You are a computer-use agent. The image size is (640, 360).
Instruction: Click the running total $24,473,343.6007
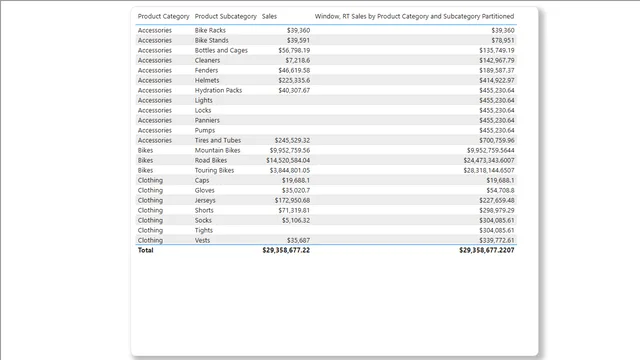(489, 160)
